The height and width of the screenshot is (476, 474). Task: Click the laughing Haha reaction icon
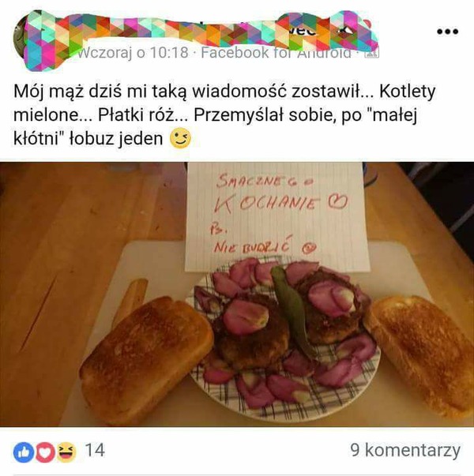[x=66, y=452]
